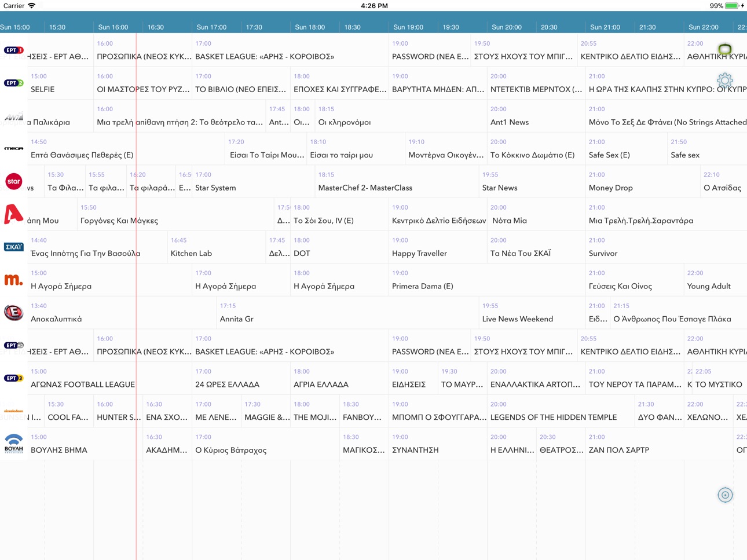
Task: Open Primera Dama (E) program
Action: point(487,280)
